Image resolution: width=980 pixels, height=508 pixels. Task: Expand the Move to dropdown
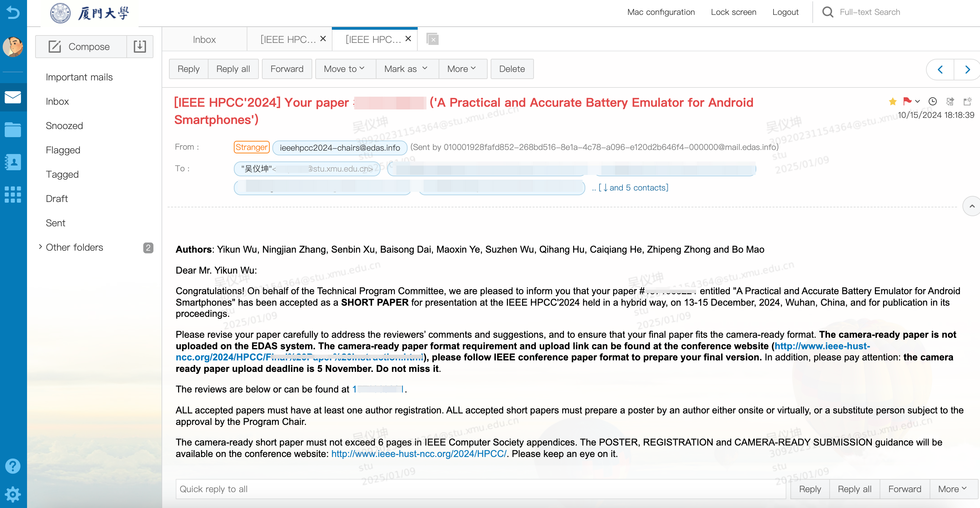pos(344,69)
